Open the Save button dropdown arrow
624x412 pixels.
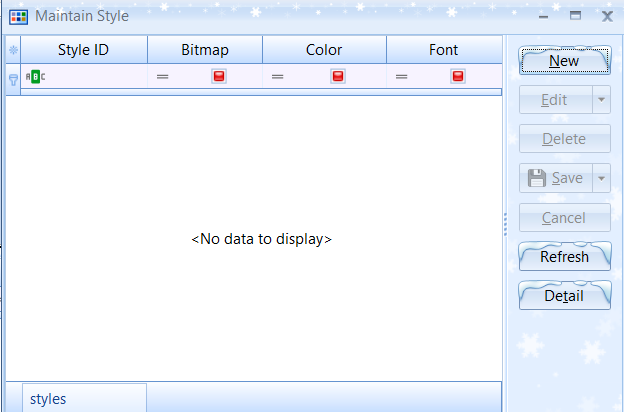coord(600,178)
